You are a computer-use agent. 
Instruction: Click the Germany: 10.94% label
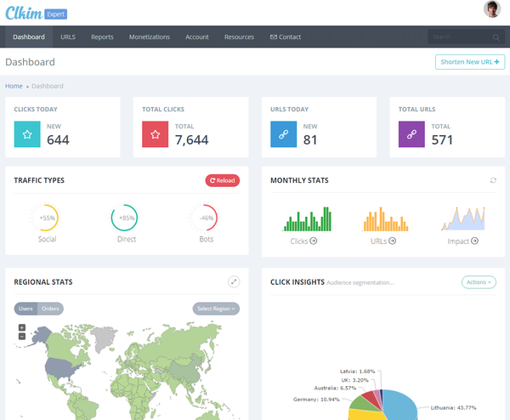coord(316,400)
